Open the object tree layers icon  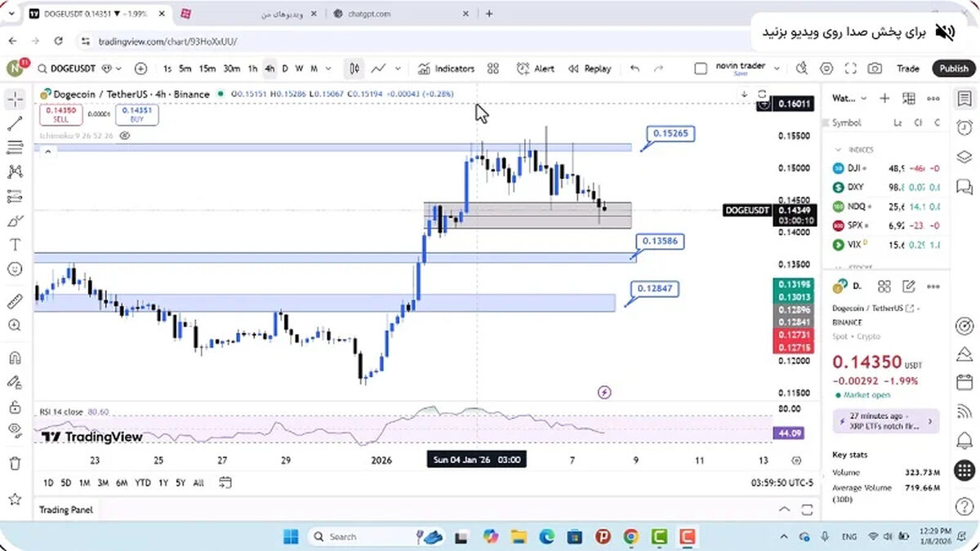964,157
